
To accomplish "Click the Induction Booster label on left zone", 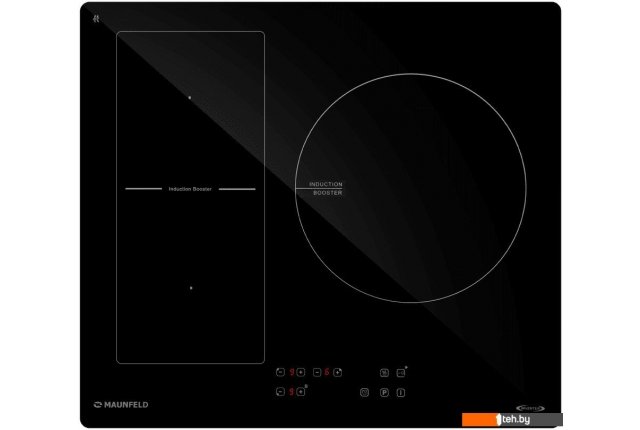I will [x=190, y=189].
